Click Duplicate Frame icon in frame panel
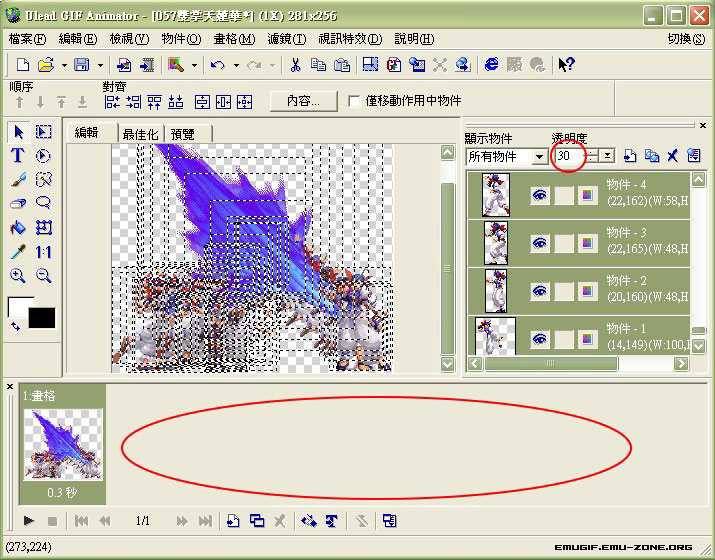 pyautogui.click(x=257, y=521)
